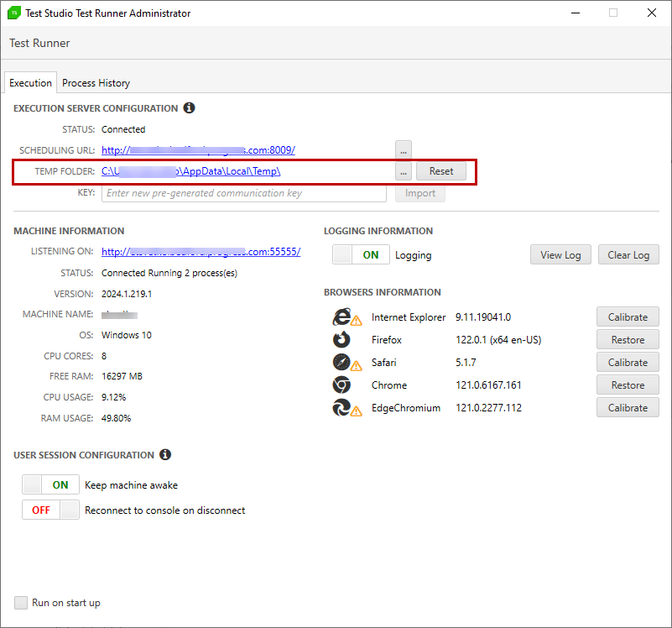Click Firefox version 122.0.1 (x64 en-US)
Viewport: 672px width, 628px height.
pos(498,340)
